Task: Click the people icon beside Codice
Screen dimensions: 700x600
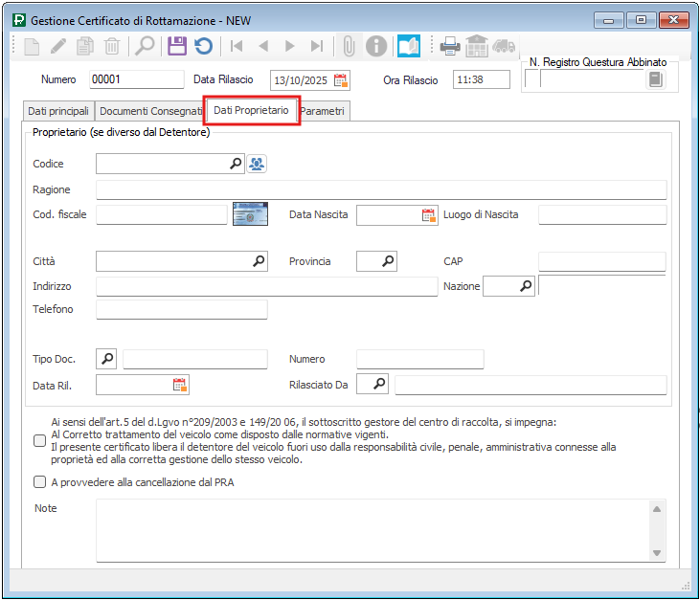Action: coord(257,164)
